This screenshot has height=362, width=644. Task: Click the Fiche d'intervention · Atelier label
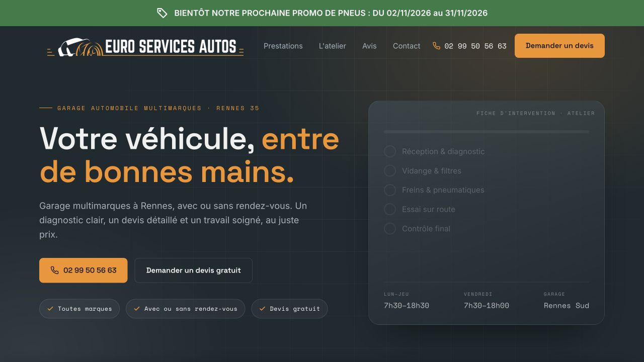coord(536,113)
